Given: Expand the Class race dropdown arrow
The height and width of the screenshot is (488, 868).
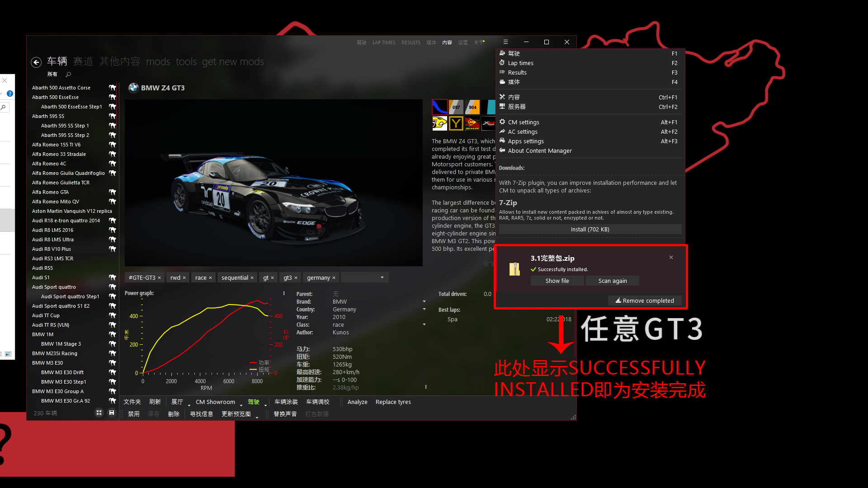Looking at the screenshot, I should [x=424, y=324].
